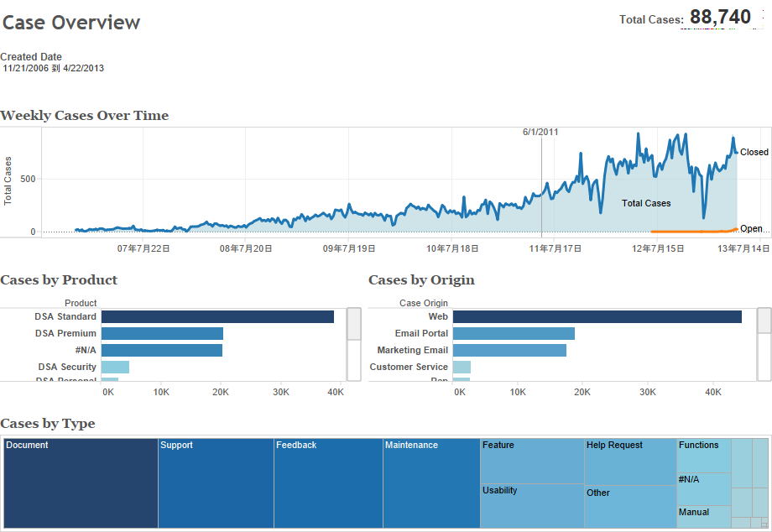Click the Marketing Email origin bar

(x=509, y=350)
